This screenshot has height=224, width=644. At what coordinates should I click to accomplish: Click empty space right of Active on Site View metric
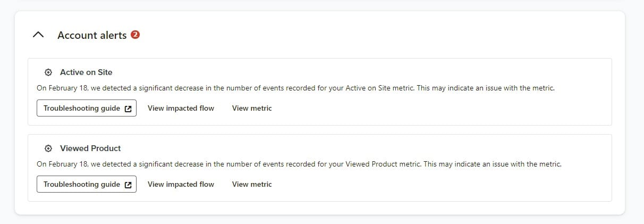click(x=425, y=108)
